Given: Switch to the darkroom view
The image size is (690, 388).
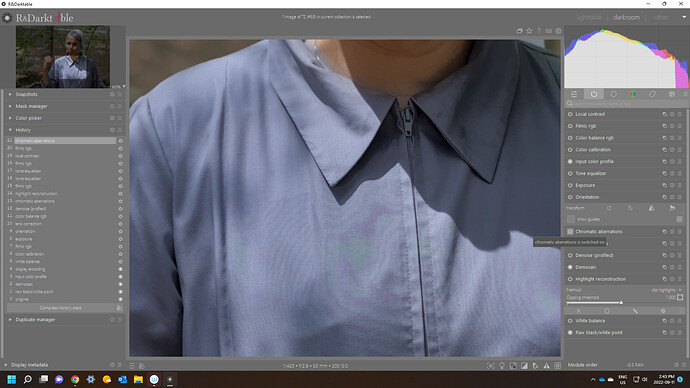Looking at the screenshot, I should tap(626, 17).
